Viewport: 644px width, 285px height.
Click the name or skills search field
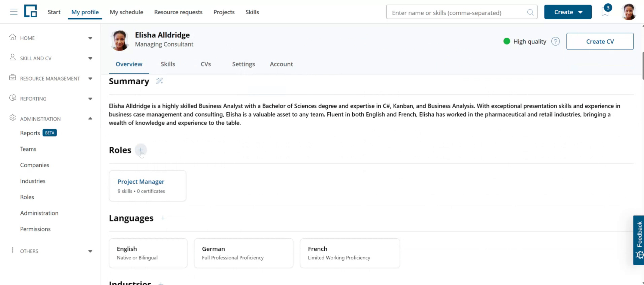tap(461, 12)
